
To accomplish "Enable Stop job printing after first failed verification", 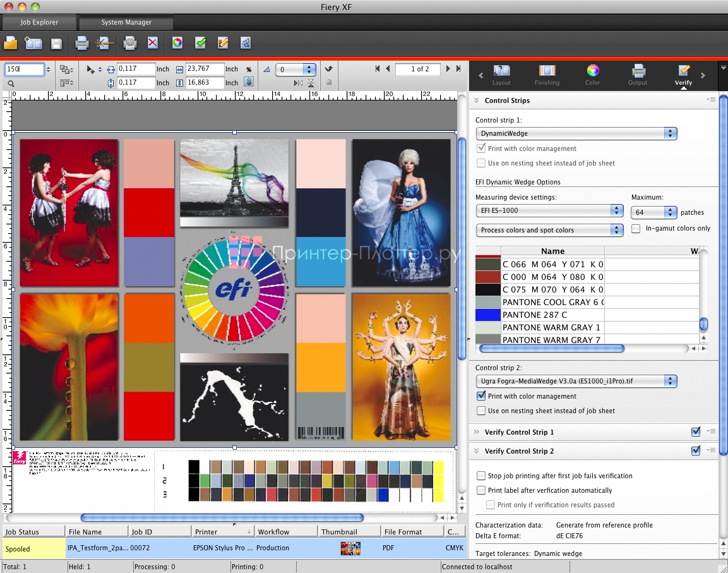I will [x=482, y=476].
